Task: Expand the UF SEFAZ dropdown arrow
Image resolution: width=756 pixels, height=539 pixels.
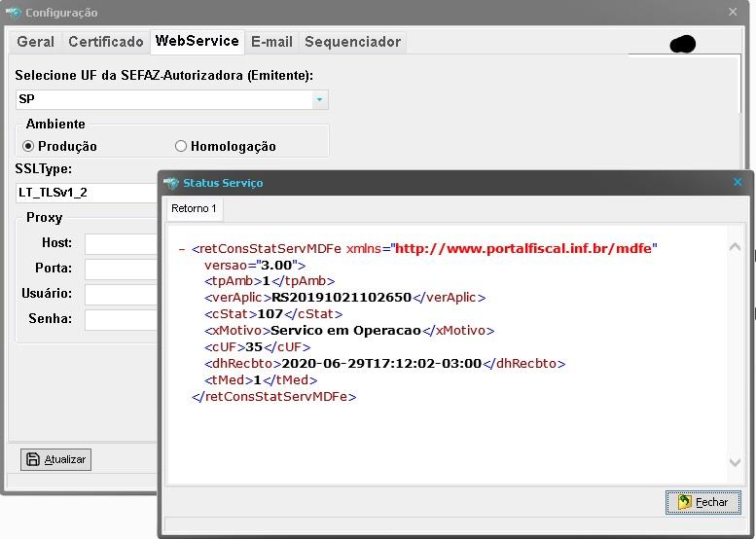Action: pos(319,100)
